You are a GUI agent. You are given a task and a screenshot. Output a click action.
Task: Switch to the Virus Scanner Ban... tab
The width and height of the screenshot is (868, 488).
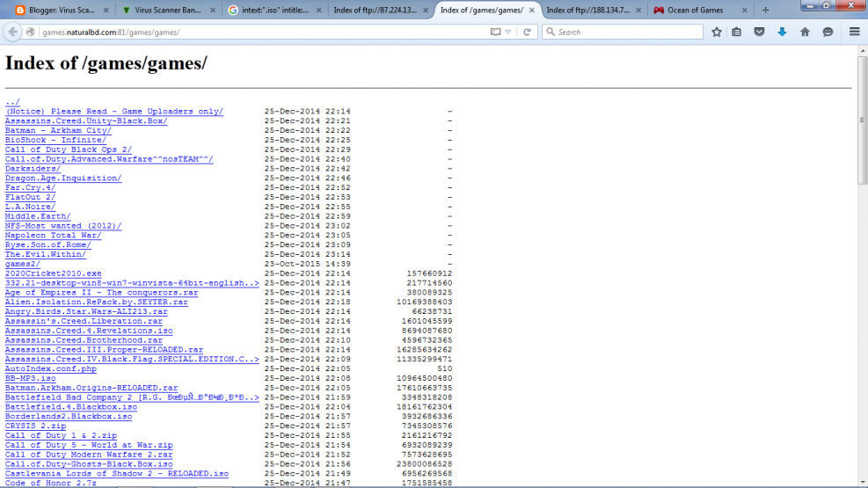point(164,10)
